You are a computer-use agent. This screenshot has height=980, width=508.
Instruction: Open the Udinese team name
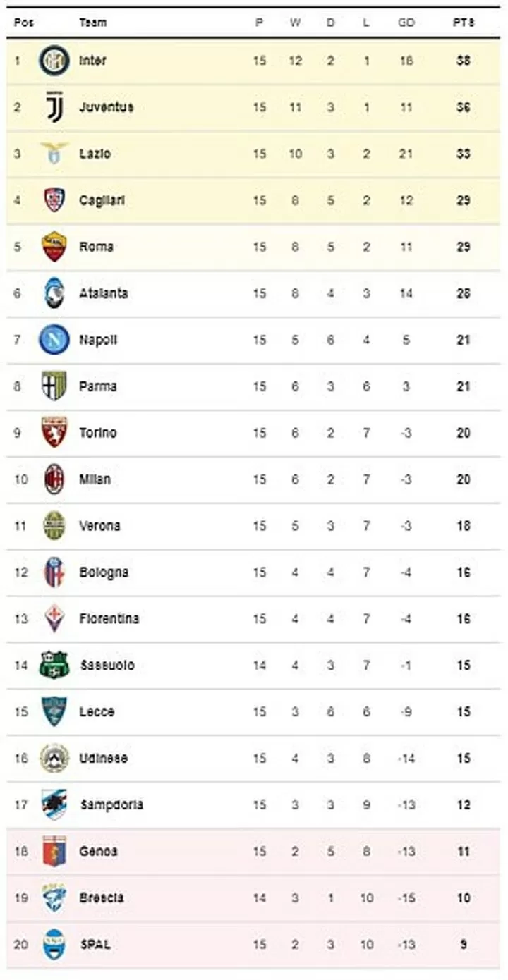(104, 759)
